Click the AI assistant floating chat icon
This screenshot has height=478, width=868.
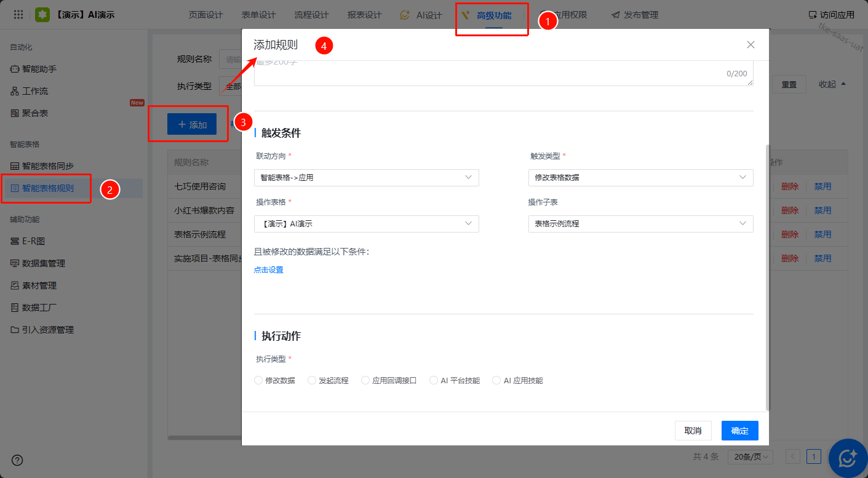pyautogui.click(x=848, y=458)
